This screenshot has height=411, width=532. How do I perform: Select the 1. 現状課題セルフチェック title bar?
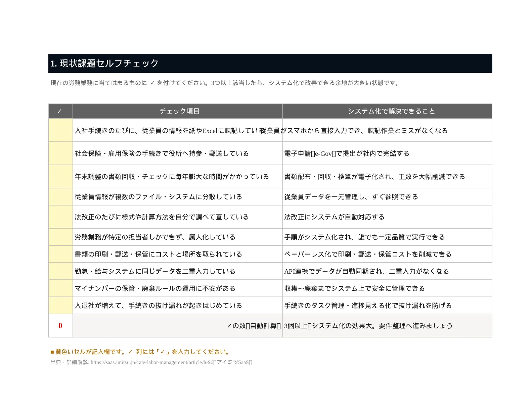270,63
